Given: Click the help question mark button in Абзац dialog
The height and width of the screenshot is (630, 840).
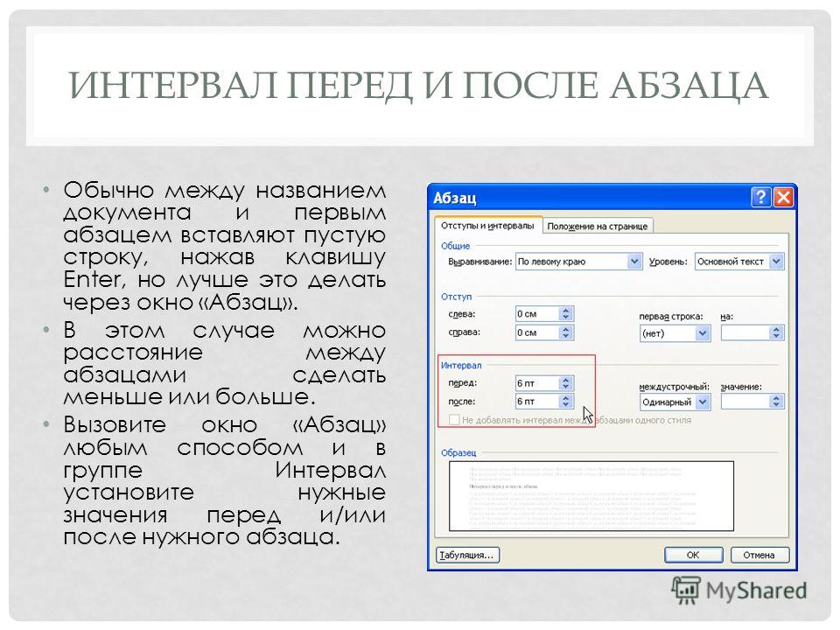Looking at the screenshot, I should pos(760,197).
